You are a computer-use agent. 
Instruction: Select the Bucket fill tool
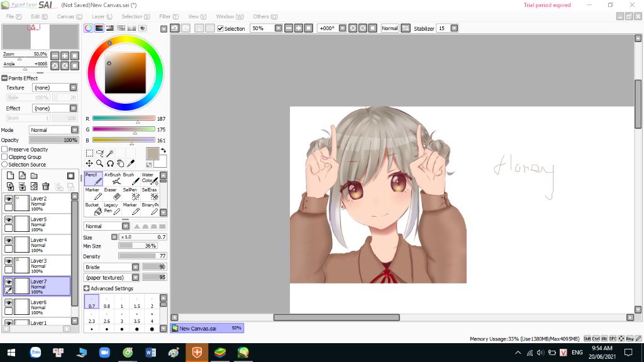[x=93, y=209]
